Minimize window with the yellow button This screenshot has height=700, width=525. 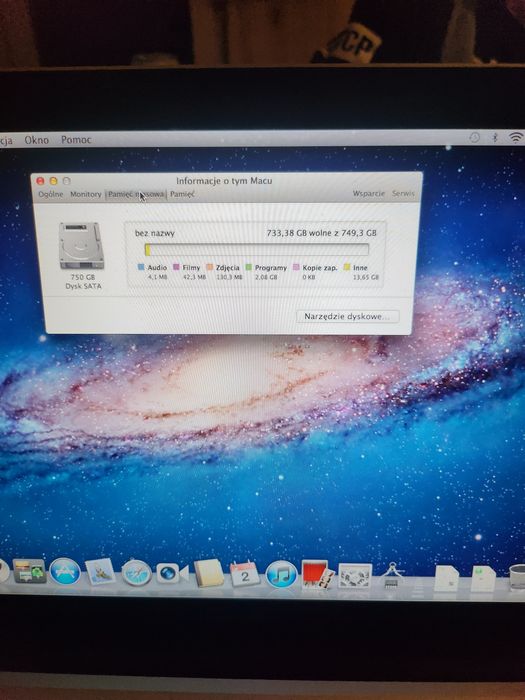coord(54,181)
